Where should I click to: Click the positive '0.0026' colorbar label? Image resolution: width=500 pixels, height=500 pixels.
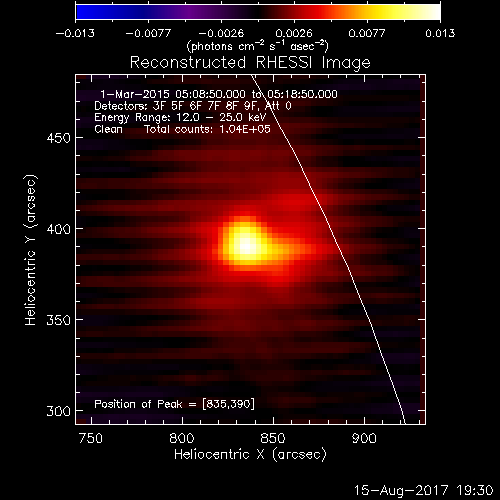pos(294,33)
